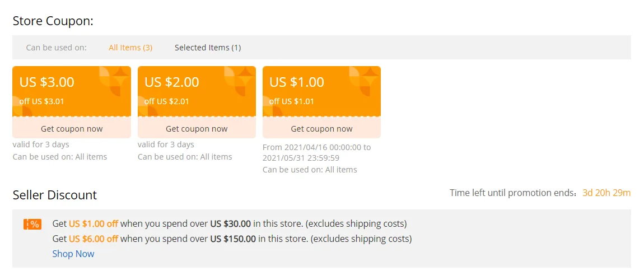Click the orange "US $6.00 off" discount text
Screen dimensions: 644x280
click(94, 239)
